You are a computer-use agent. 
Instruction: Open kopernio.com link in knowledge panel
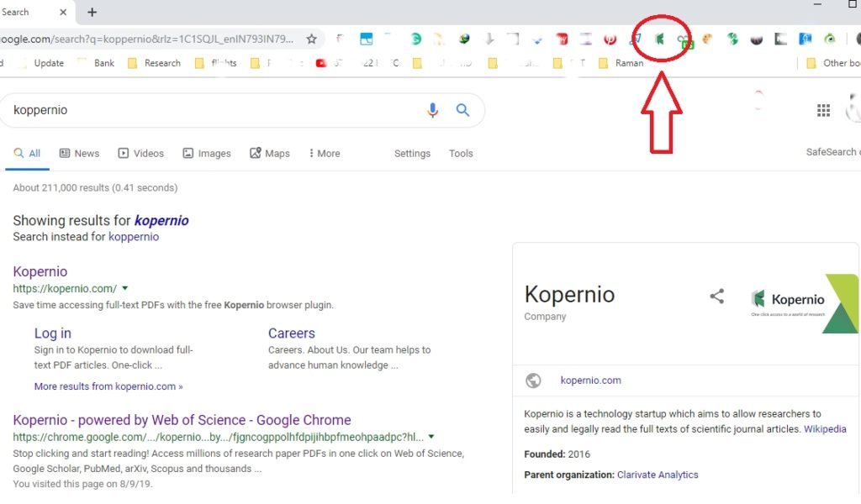[x=591, y=381]
